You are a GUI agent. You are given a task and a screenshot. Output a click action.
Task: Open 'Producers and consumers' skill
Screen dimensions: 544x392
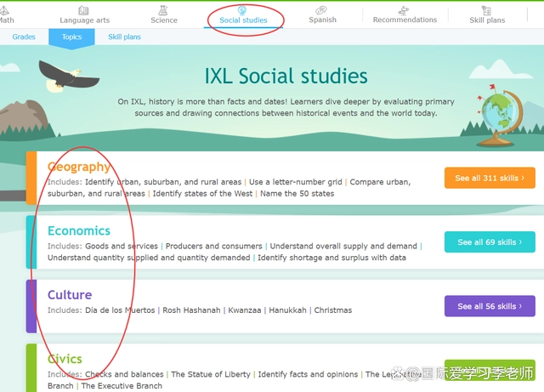213,247
